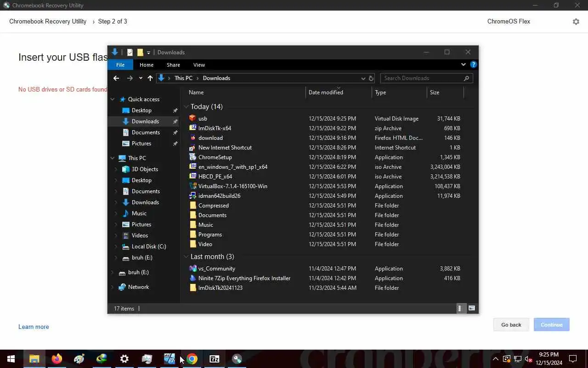This screenshot has width=588, height=368.
Task: Select the HBCD_PE_x64 iso file
Action: coord(324,177)
